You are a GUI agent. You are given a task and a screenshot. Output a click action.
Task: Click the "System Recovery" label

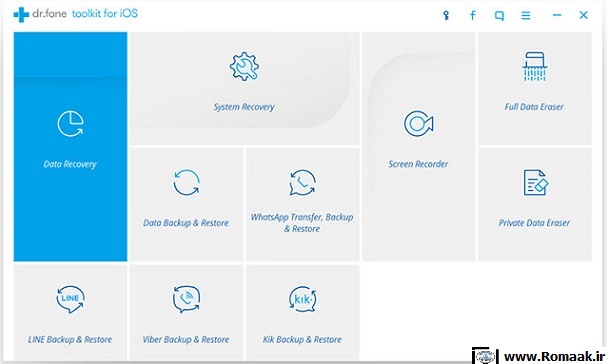(244, 107)
